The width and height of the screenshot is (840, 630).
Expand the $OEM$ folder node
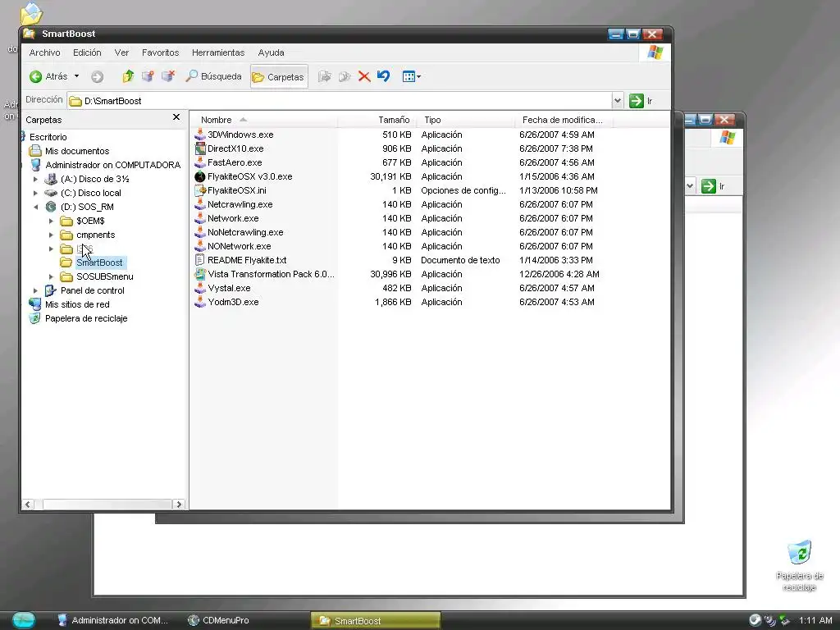coord(52,221)
